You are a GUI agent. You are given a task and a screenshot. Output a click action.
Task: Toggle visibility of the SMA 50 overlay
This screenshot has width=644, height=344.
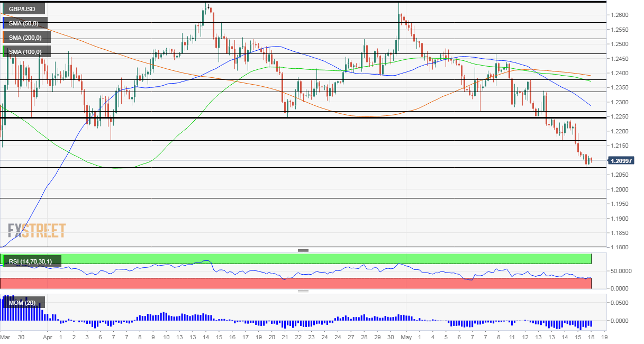(25, 23)
